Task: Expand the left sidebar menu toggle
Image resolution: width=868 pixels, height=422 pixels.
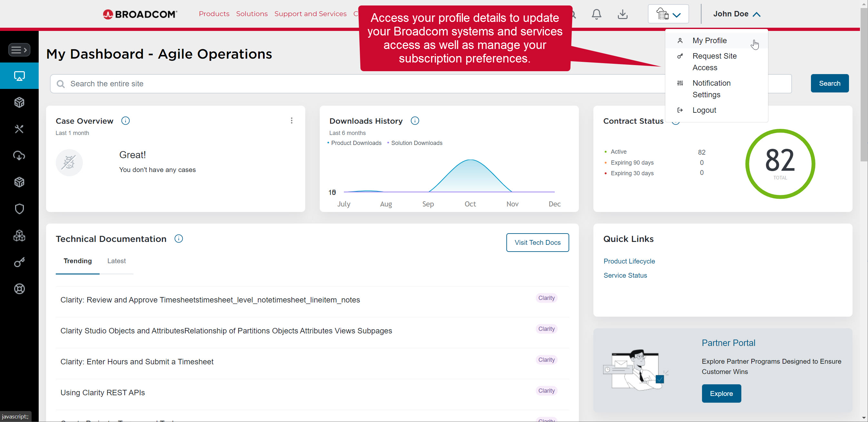Action: coord(19,50)
